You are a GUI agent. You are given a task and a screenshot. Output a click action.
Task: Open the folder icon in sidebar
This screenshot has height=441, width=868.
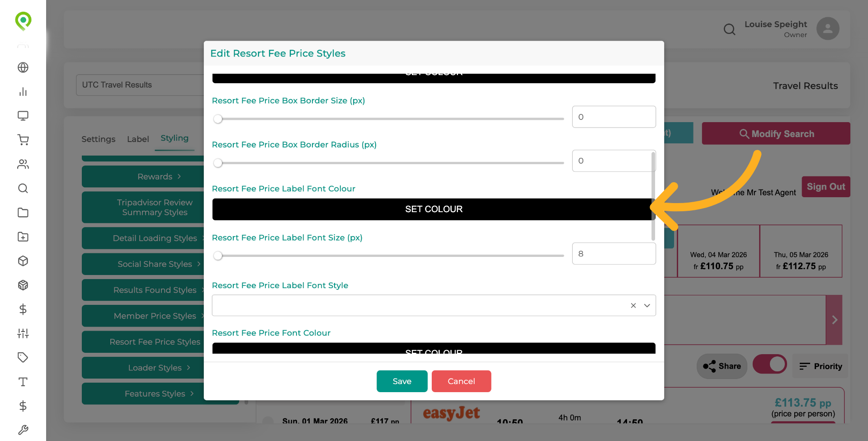click(x=23, y=213)
